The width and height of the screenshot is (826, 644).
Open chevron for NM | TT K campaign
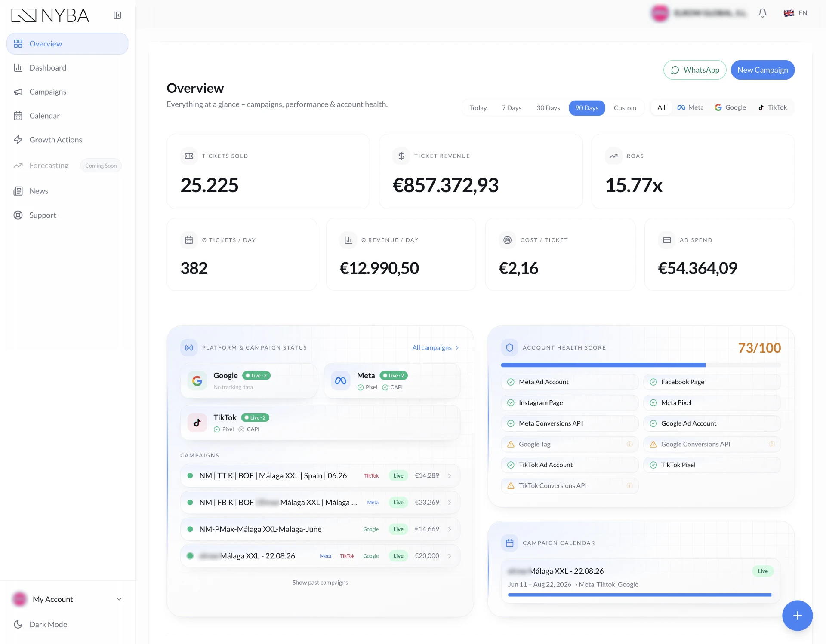449,476
